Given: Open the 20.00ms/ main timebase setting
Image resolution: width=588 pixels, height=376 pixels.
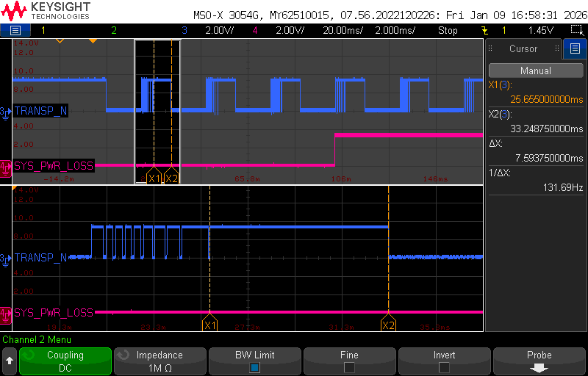Looking at the screenshot, I should click(x=343, y=30).
